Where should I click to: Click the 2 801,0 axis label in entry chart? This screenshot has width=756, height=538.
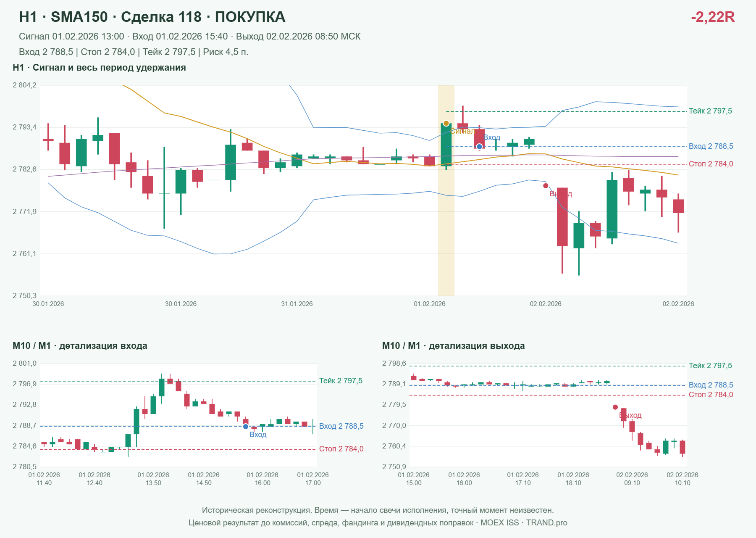click(24, 364)
